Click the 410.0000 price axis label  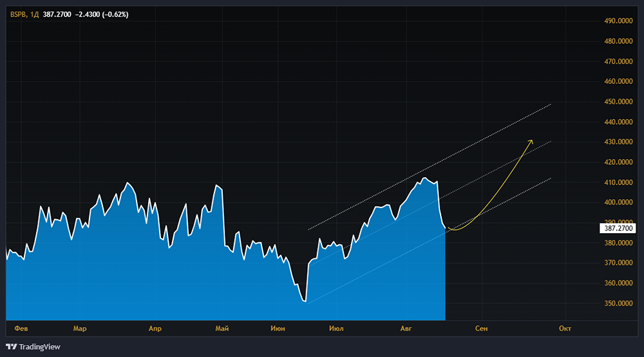(x=618, y=182)
